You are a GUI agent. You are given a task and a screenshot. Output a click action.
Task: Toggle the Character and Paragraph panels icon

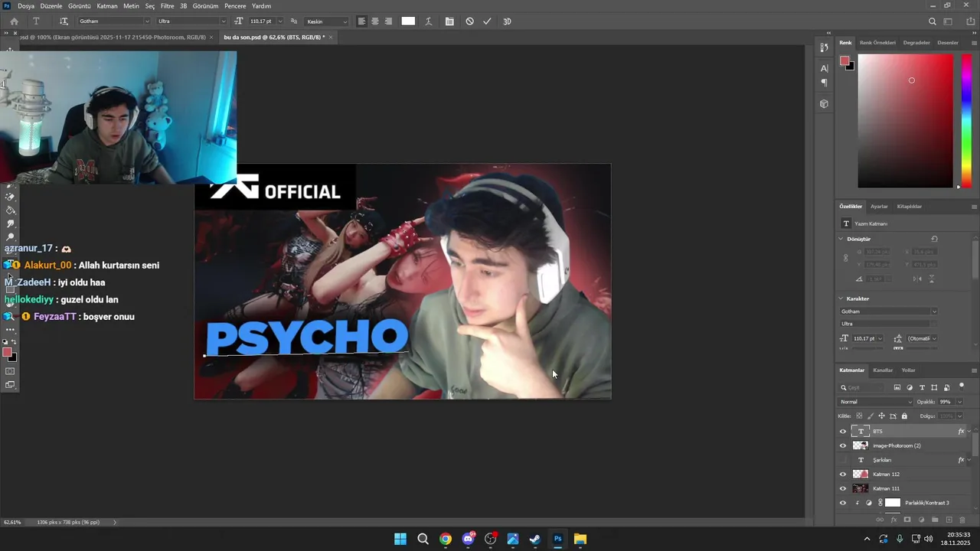tap(449, 21)
